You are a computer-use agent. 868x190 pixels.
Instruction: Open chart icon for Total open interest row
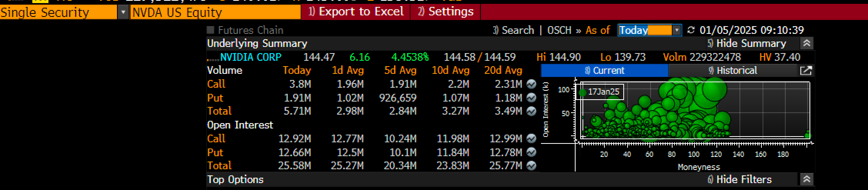click(531, 166)
